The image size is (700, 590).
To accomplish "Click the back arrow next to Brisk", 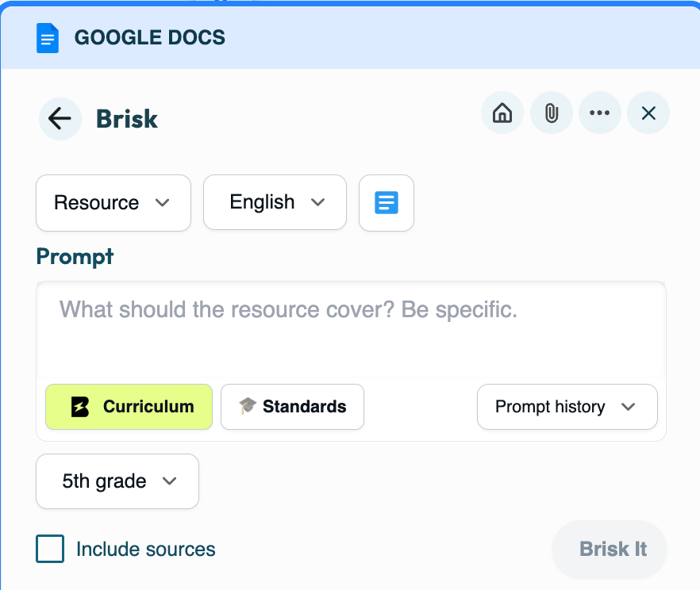I will tap(60, 119).
